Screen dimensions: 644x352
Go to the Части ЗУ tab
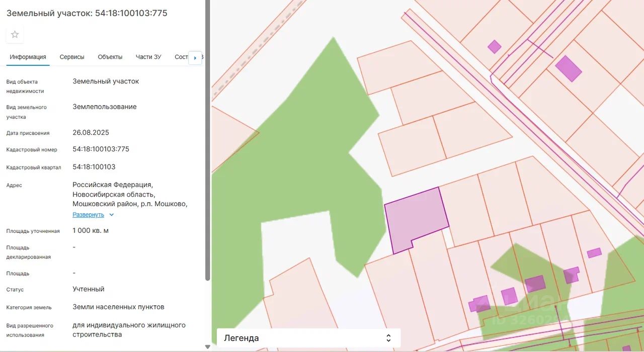(148, 57)
